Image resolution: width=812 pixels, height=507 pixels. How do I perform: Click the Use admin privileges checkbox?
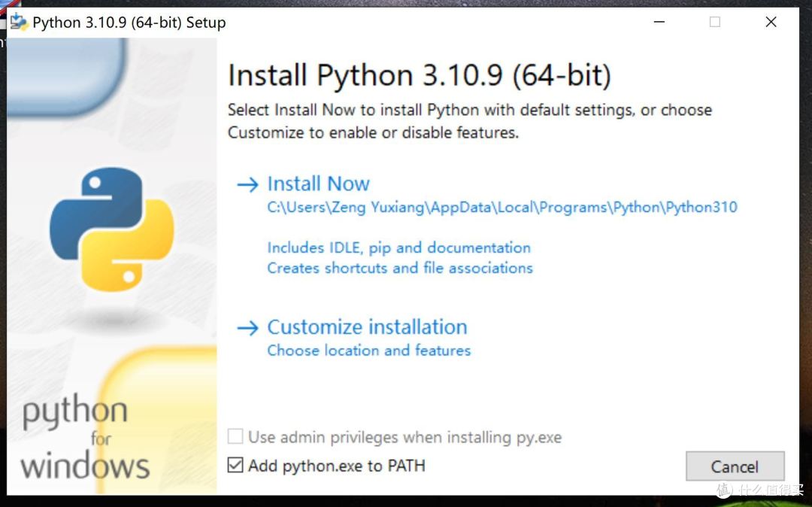point(235,437)
